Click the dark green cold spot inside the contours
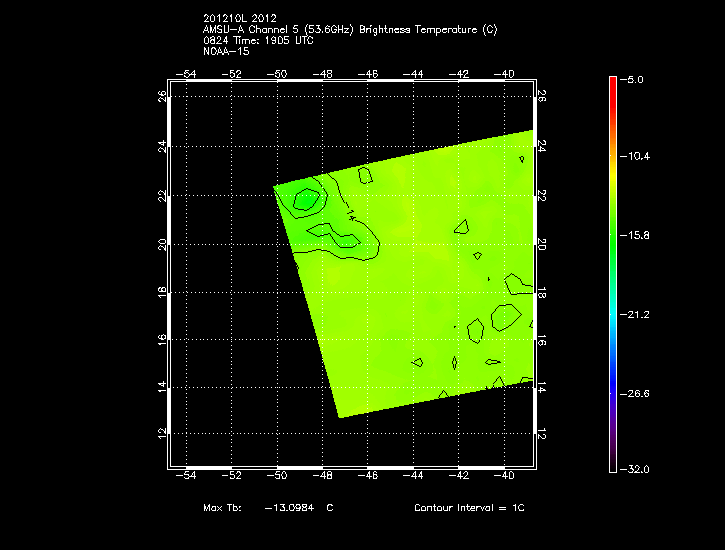This screenshot has width=725, height=550. tap(304, 200)
